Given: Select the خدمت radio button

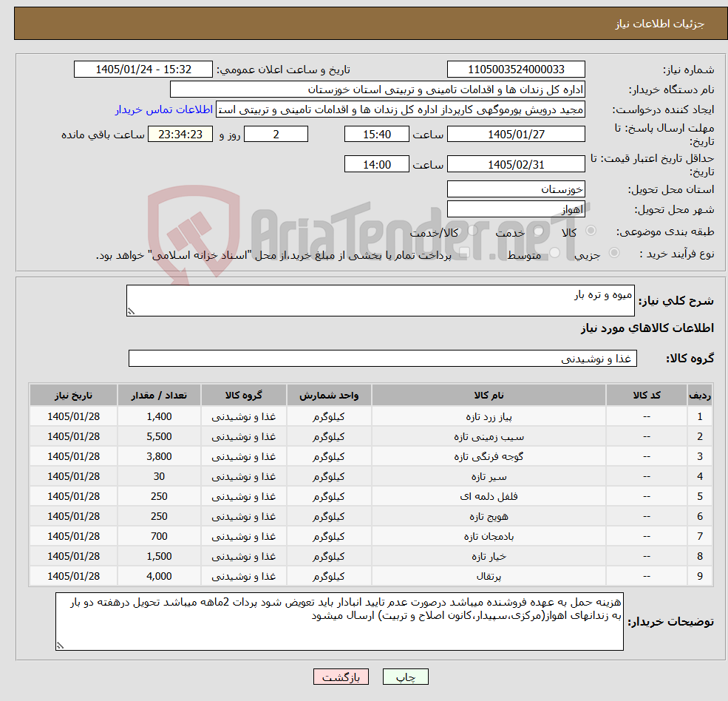Looking at the screenshot, I should tap(539, 231).
